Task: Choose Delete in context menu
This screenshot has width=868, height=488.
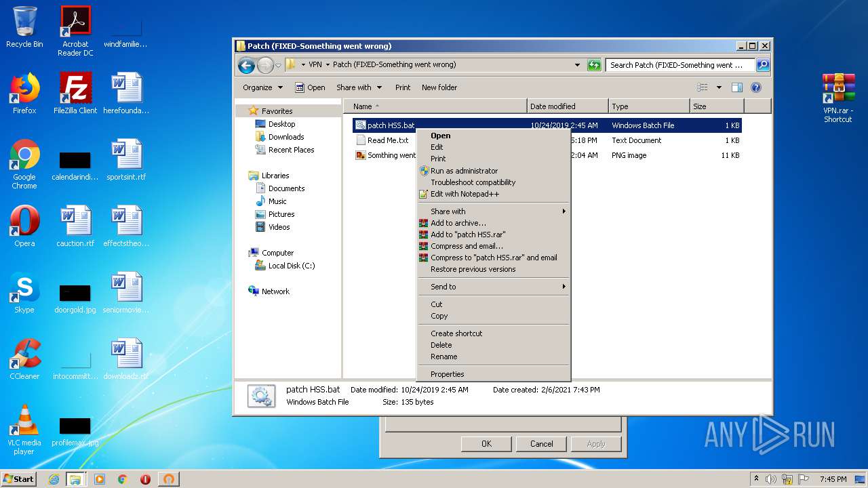Action: [494, 345]
